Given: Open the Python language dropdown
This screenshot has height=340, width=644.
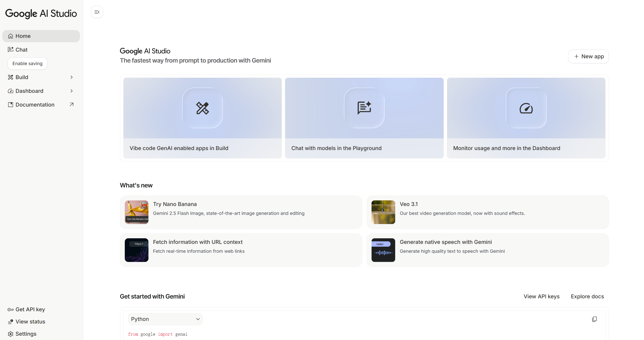Looking at the screenshot, I should [x=165, y=319].
